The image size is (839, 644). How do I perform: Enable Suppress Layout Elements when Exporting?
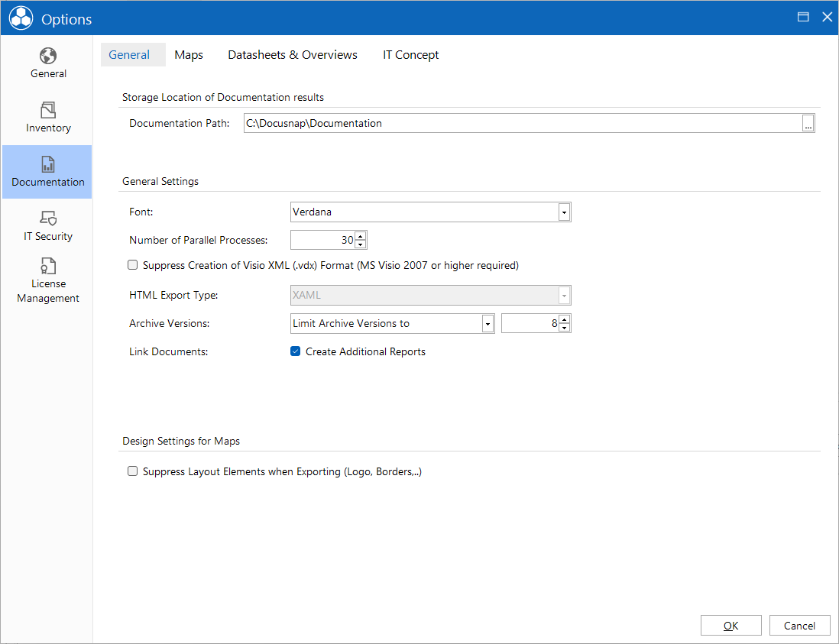133,471
